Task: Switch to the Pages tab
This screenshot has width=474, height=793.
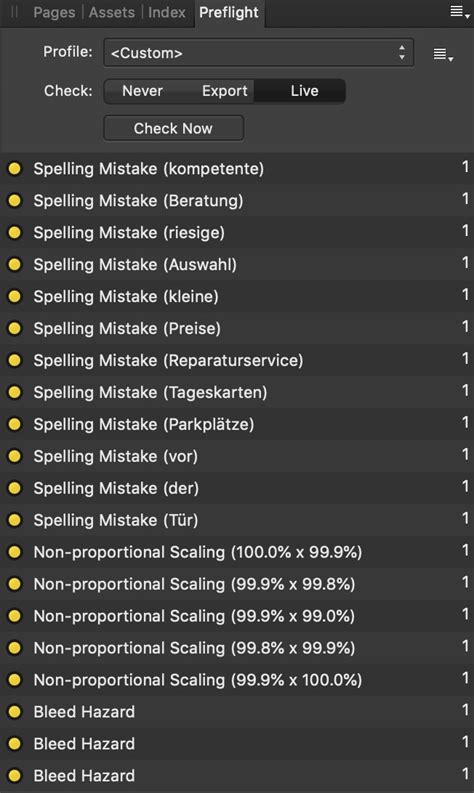Action: 54,12
